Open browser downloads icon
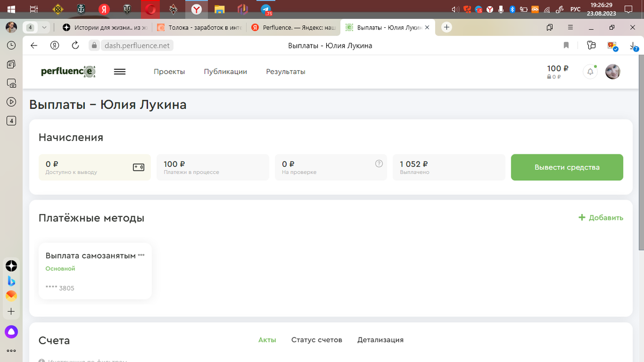Image resolution: width=644 pixels, height=362 pixels. (x=633, y=46)
